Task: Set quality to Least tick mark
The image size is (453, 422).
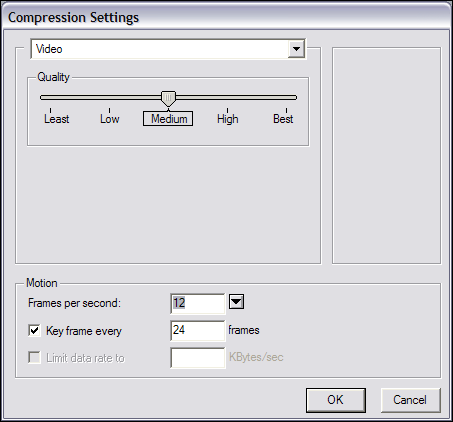Action: 50,110
